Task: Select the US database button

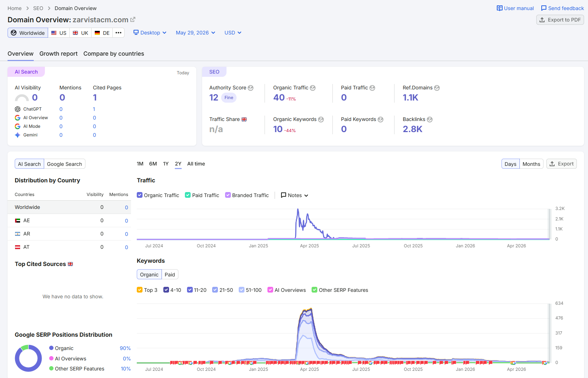Action: [x=59, y=33]
